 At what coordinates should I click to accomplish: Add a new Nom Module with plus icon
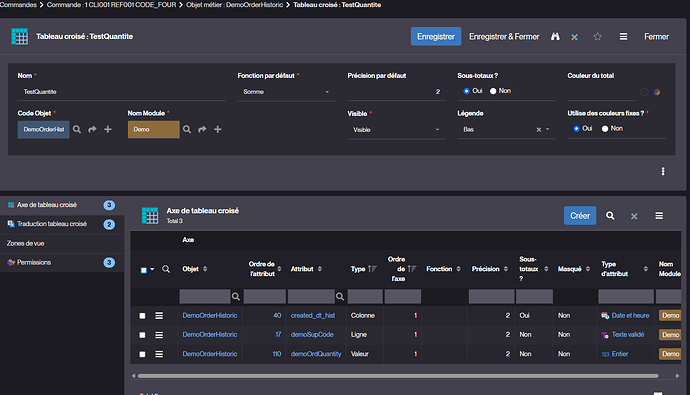(x=218, y=129)
